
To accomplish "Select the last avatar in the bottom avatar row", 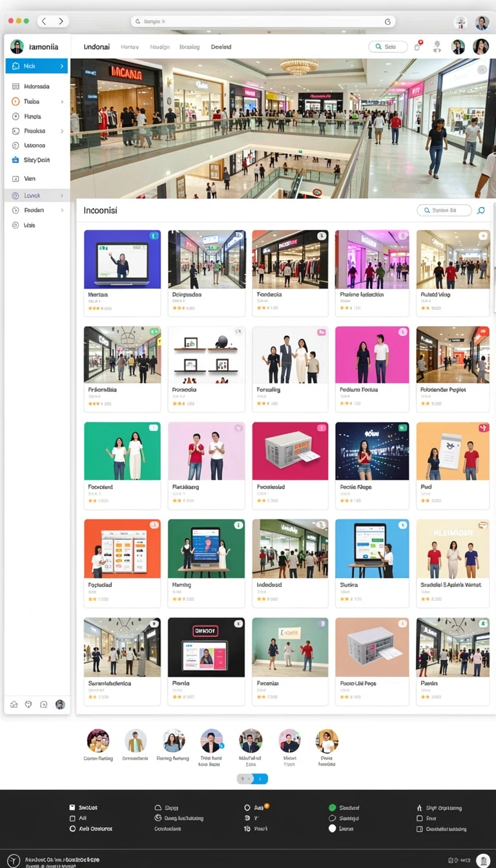I will click(327, 741).
